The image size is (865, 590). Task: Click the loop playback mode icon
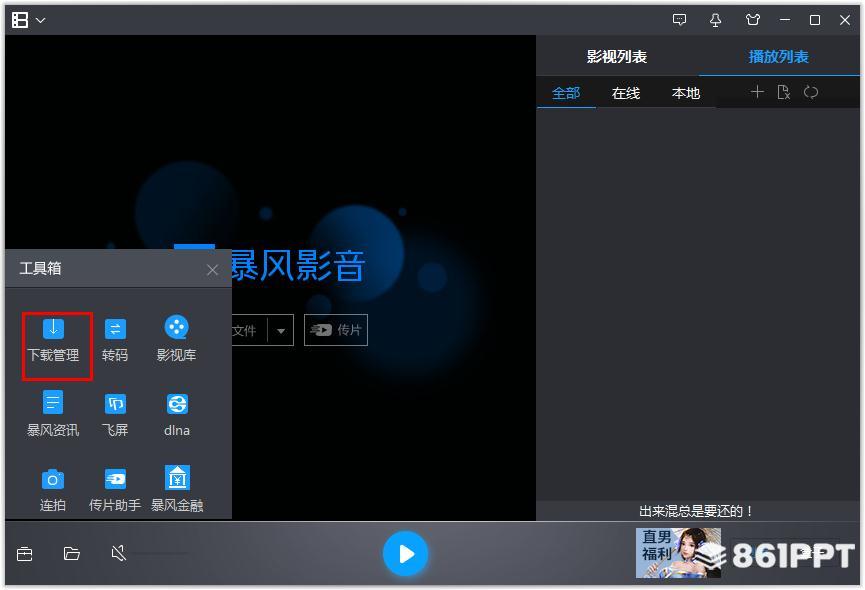[x=810, y=92]
